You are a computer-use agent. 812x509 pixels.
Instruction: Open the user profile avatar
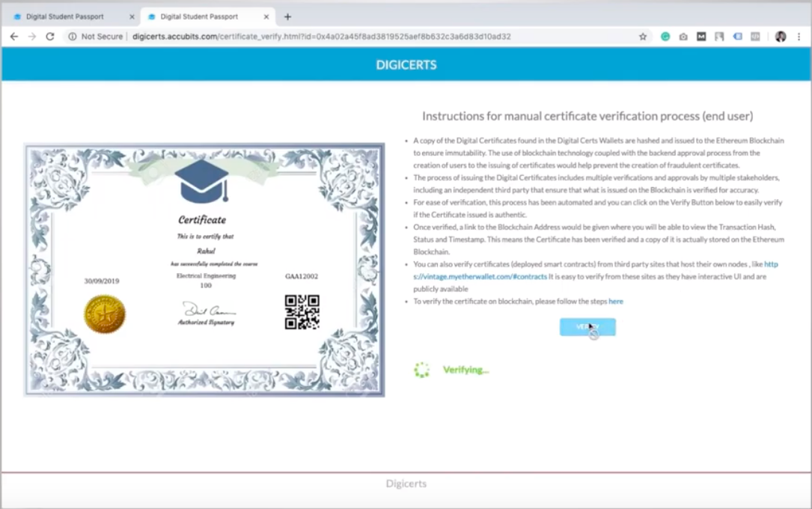pos(781,37)
